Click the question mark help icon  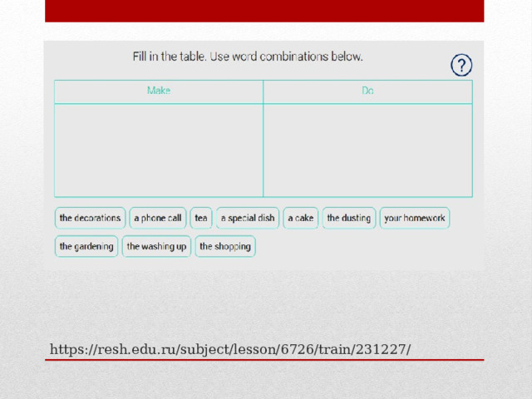461,65
